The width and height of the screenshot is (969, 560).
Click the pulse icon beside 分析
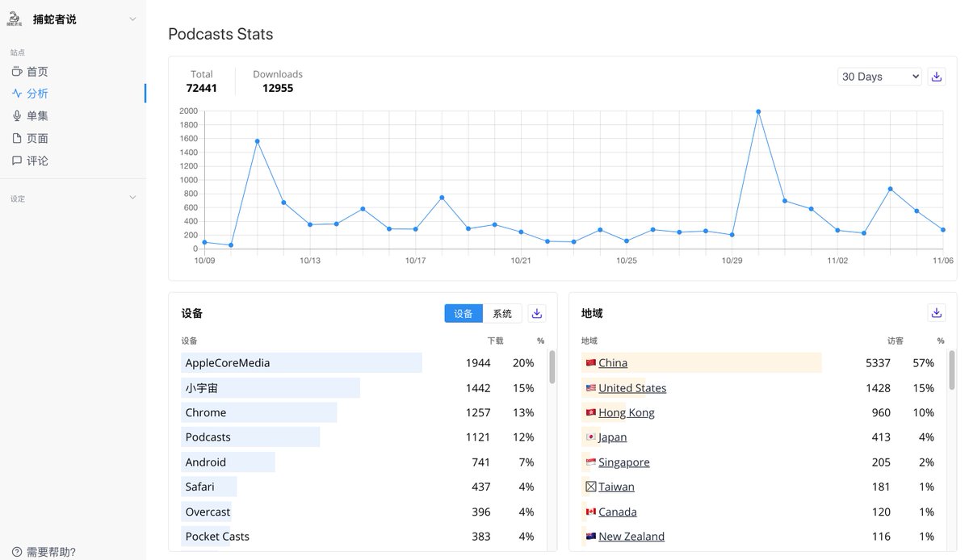17,94
